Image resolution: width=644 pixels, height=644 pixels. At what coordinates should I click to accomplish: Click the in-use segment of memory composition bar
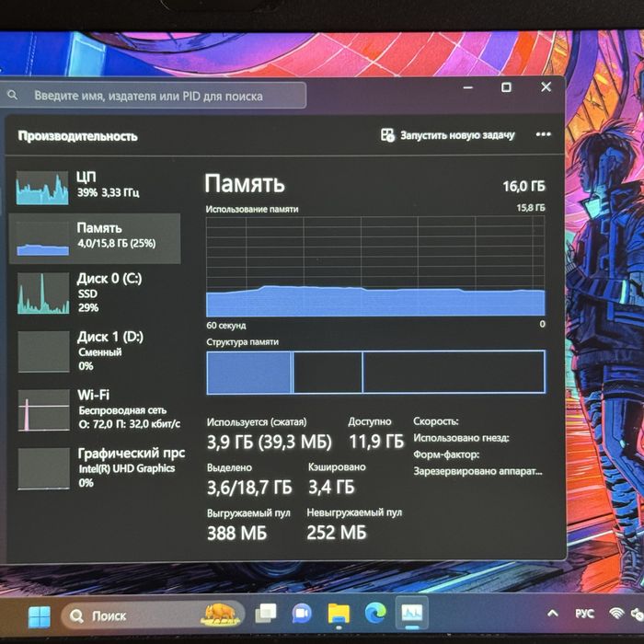pyautogui.click(x=249, y=373)
